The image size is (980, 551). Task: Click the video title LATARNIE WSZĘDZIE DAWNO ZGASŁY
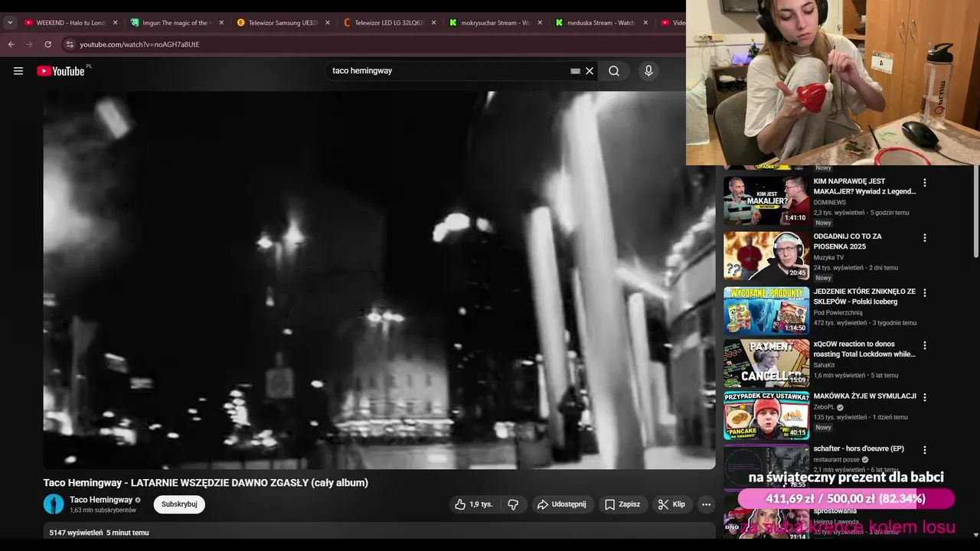coord(206,483)
